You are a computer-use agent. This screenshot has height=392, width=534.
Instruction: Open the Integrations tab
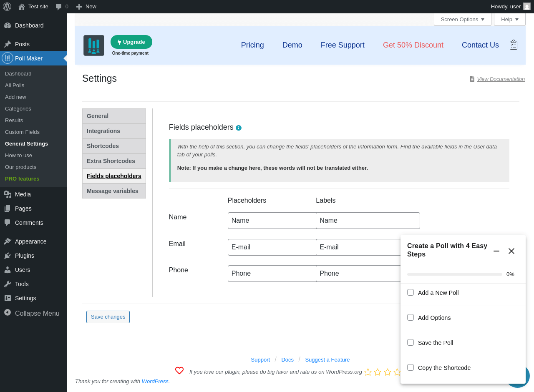[114, 131]
